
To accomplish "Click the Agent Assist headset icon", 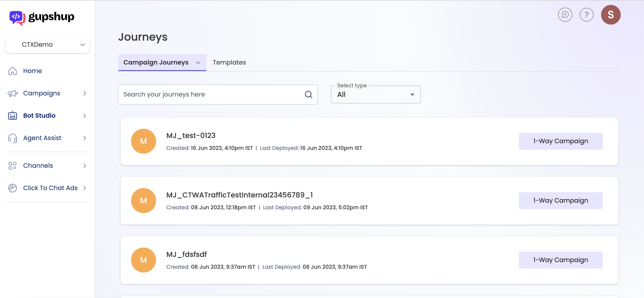I will click(12, 138).
